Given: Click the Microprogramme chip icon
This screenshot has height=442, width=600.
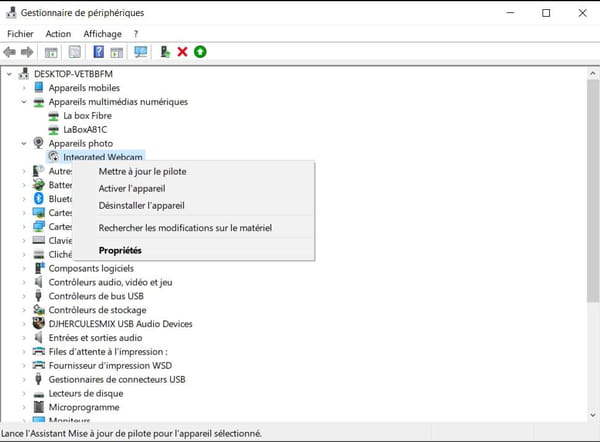Looking at the screenshot, I should [39, 407].
